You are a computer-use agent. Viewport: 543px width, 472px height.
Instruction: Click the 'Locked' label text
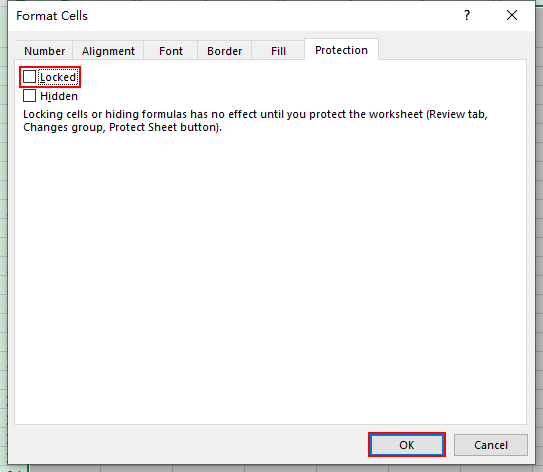[x=58, y=77]
